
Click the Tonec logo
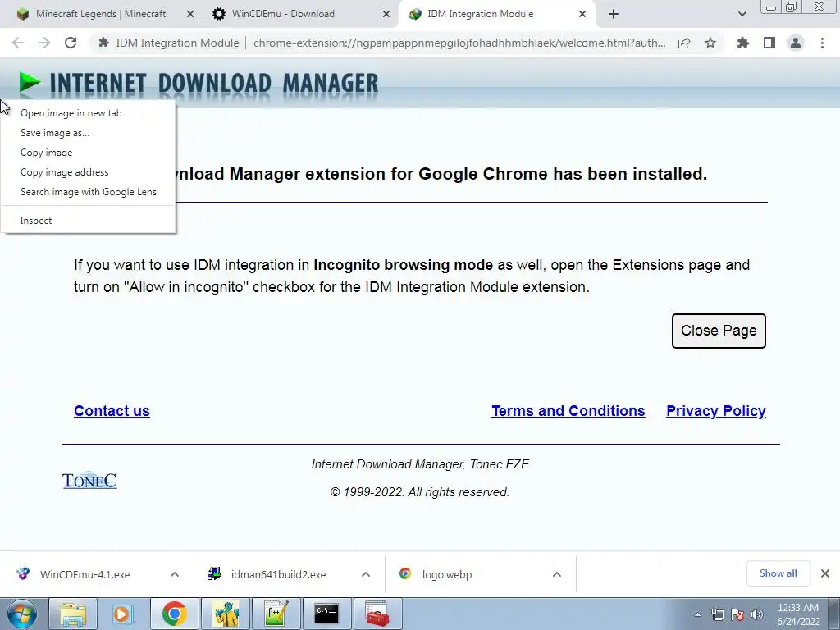[89, 480]
